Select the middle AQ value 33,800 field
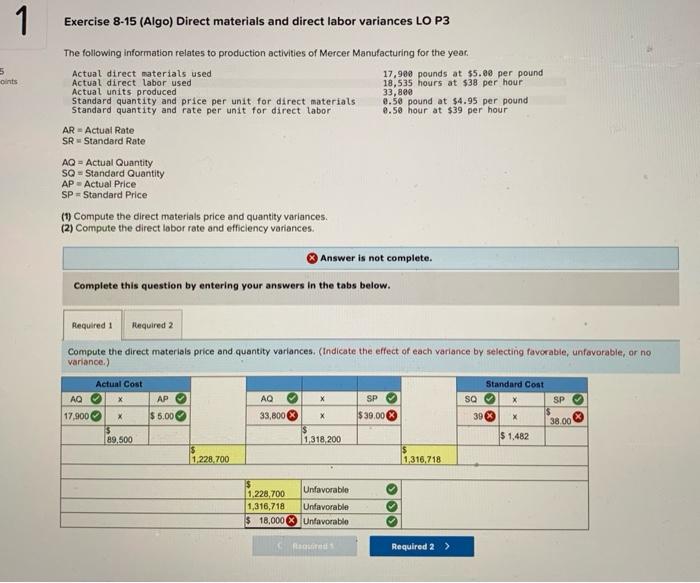The height and width of the screenshot is (583, 700). (272, 416)
